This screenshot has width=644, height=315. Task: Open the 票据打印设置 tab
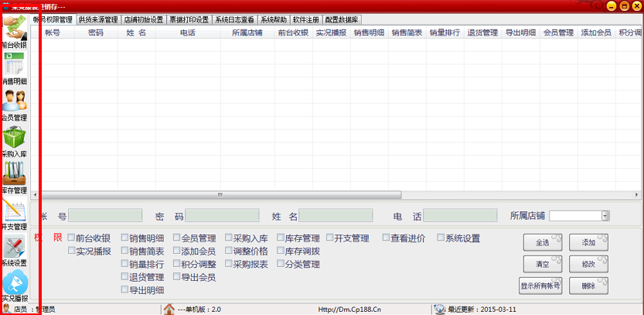pyautogui.click(x=189, y=19)
